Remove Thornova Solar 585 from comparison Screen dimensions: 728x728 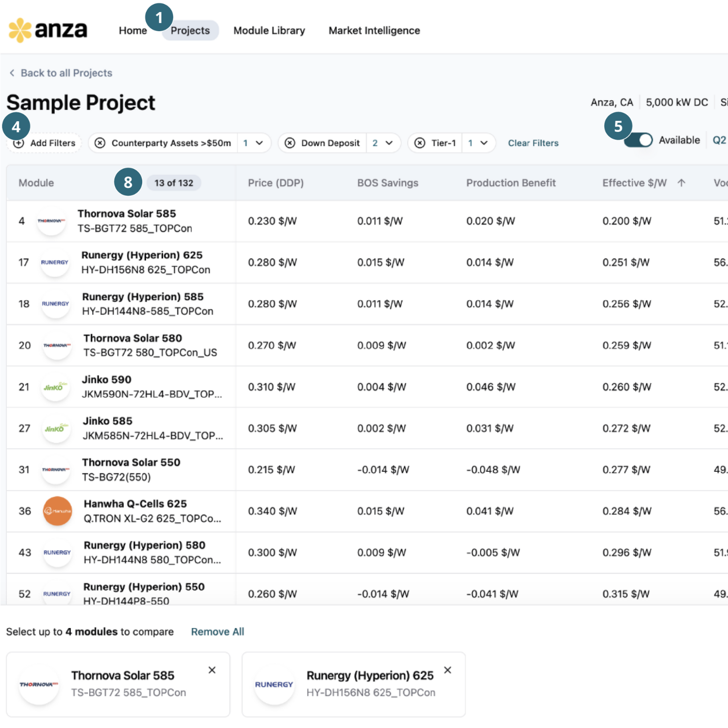click(212, 670)
